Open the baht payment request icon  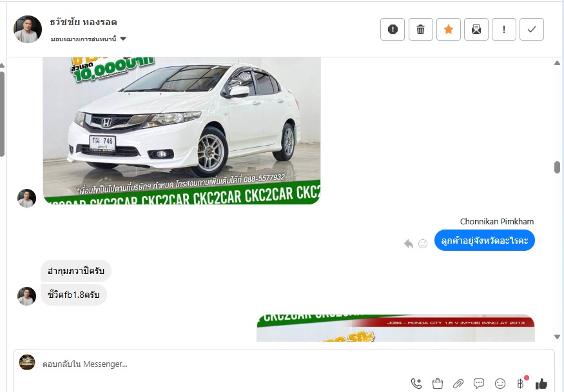coord(520,384)
